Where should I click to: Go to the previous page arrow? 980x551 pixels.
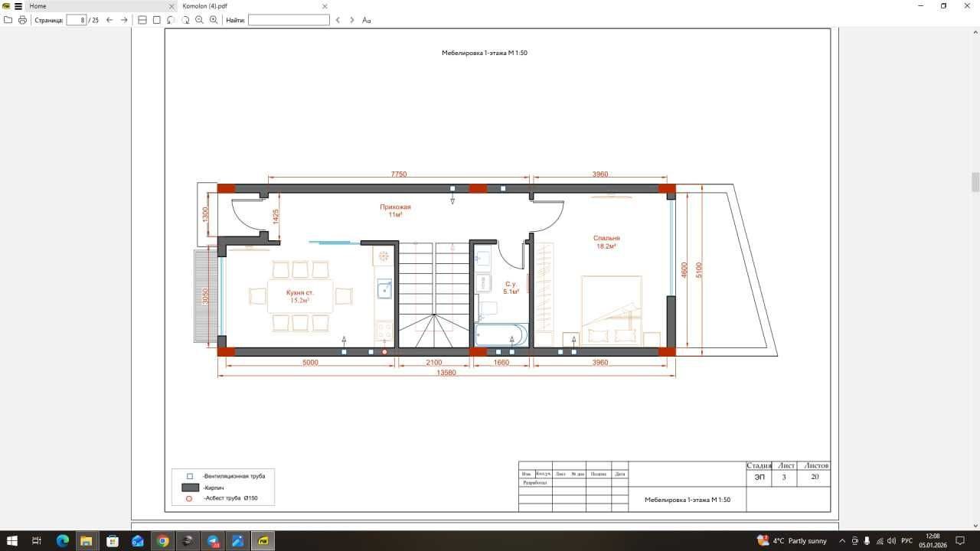coord(109,20)
